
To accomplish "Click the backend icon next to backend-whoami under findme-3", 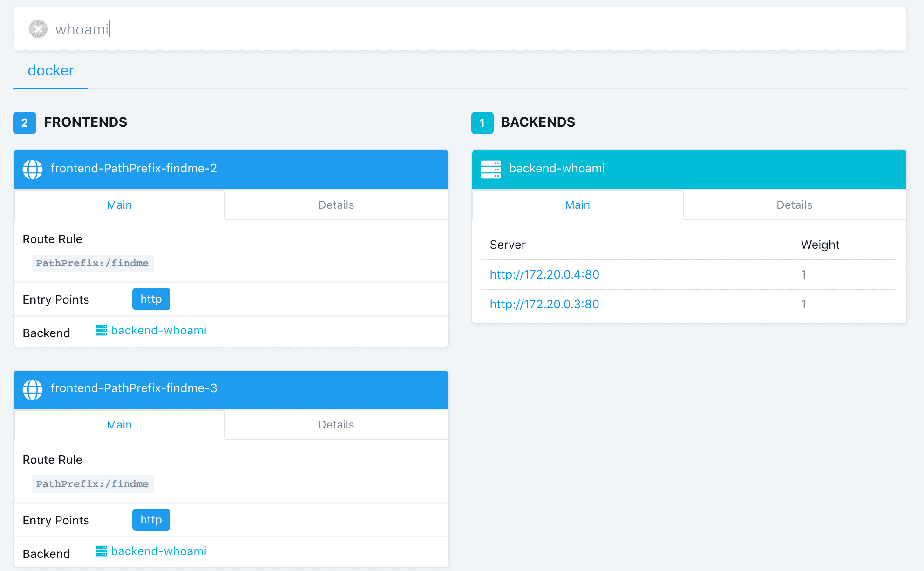I will point(102,551).
